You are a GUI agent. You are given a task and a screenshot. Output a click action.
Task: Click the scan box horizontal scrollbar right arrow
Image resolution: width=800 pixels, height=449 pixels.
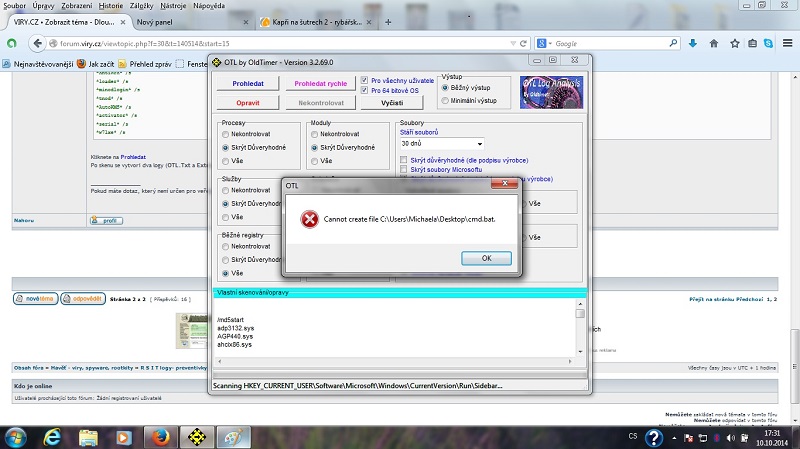point(570,361)
